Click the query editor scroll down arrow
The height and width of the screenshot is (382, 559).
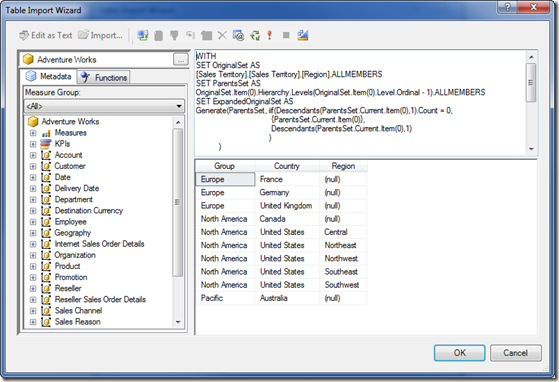(531, 149)
